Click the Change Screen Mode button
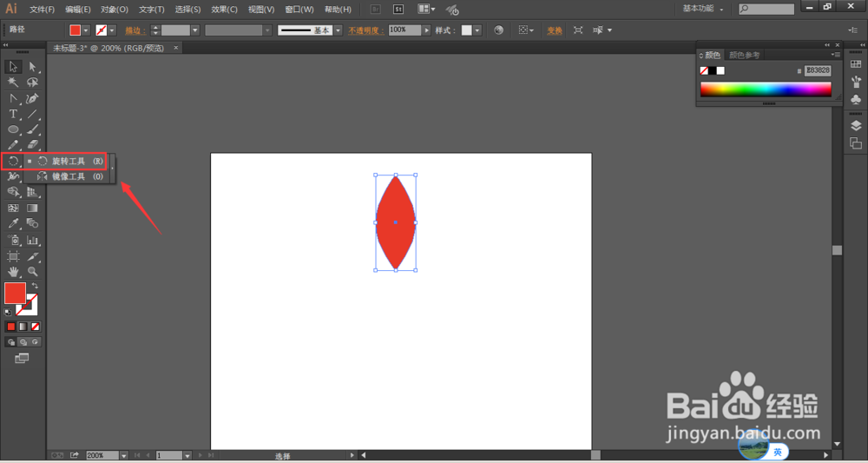The image size is (868, 463). (x=22, y=359)
